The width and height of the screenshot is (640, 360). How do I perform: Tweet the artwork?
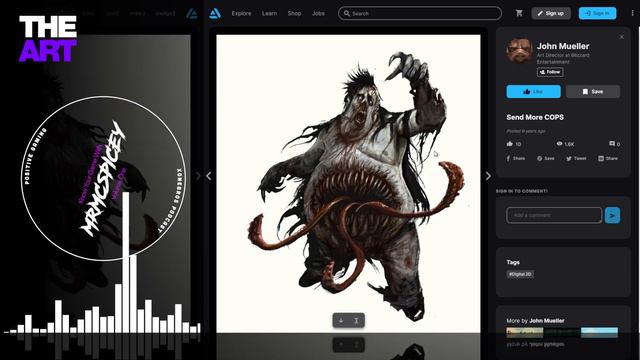pos(576,158)
